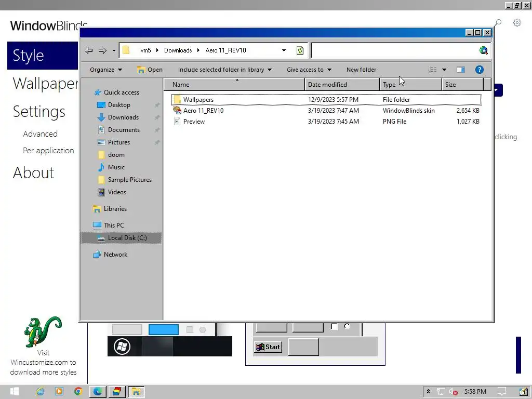Select the Preview PNG file
This screenshot has height=399, width=532.
[326, 122]
